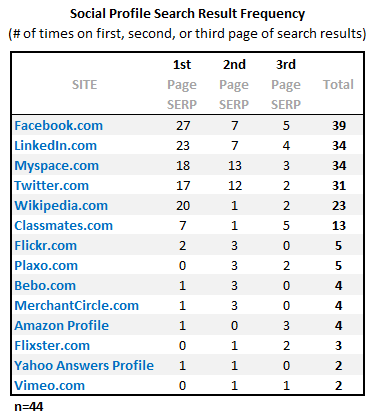This screenshot has width=374, height=417.
Task: Select the Flixster.com link
Action: pyautogui.click(x=52, y=346)
